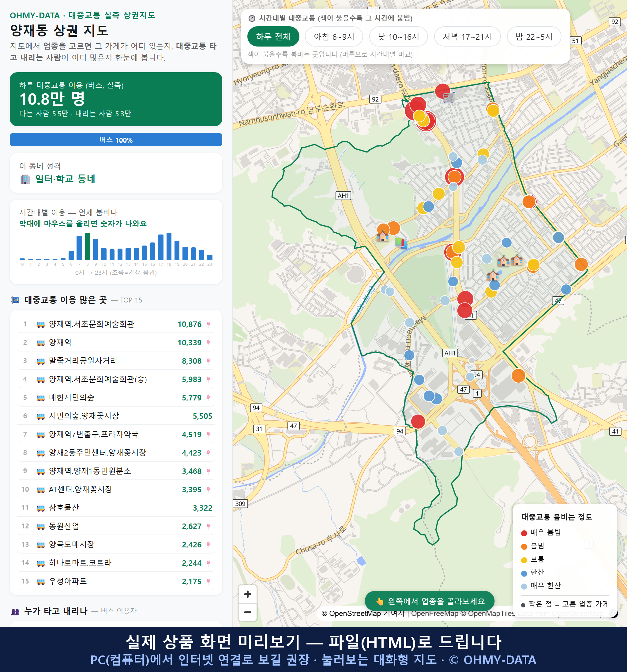This screenshot has height=672, width=627.
Task: Click the green 왼쪽에서 업종을 골라보세요 button
Action: click(429, 601)
